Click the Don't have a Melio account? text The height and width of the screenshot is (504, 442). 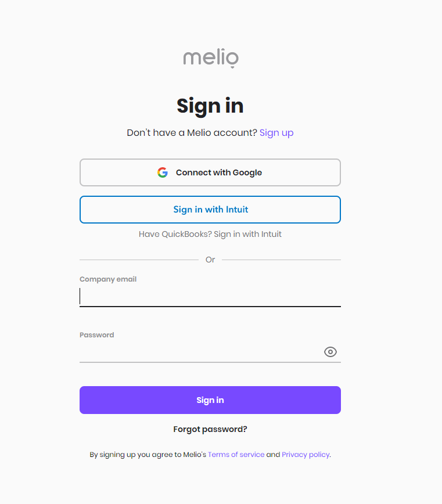[192, 133]
